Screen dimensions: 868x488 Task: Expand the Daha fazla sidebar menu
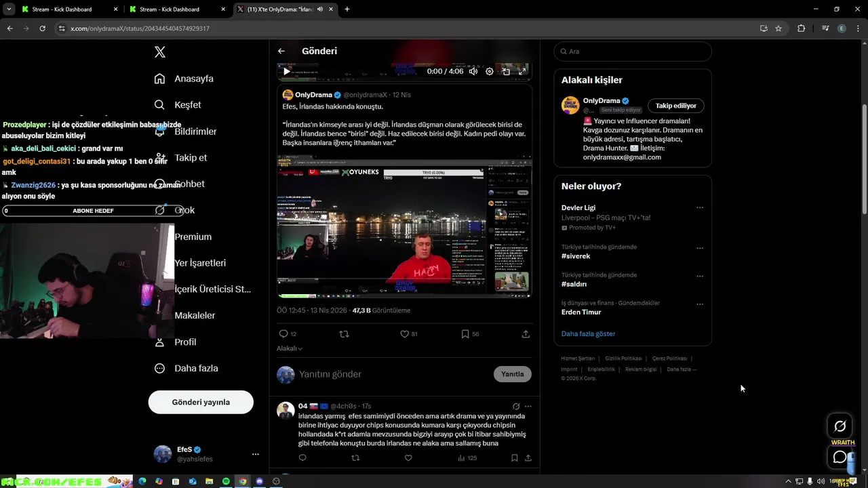[186, 368]
